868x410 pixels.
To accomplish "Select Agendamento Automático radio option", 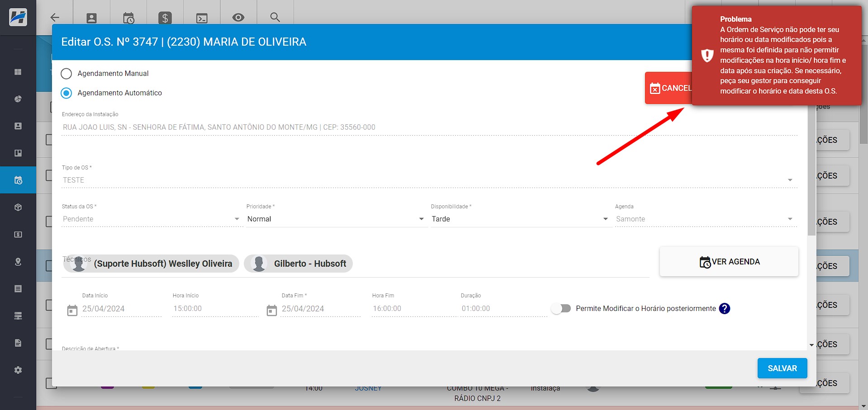I will (66, 93).
